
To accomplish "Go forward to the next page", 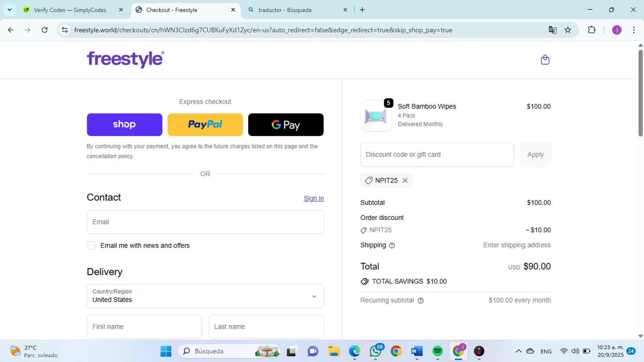I will (27, 30).
